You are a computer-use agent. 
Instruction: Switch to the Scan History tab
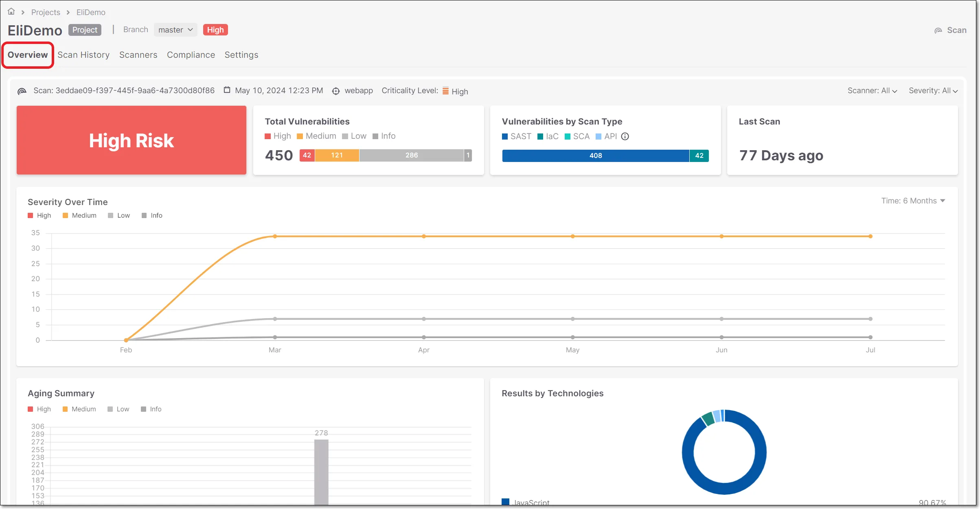(83, 55)
